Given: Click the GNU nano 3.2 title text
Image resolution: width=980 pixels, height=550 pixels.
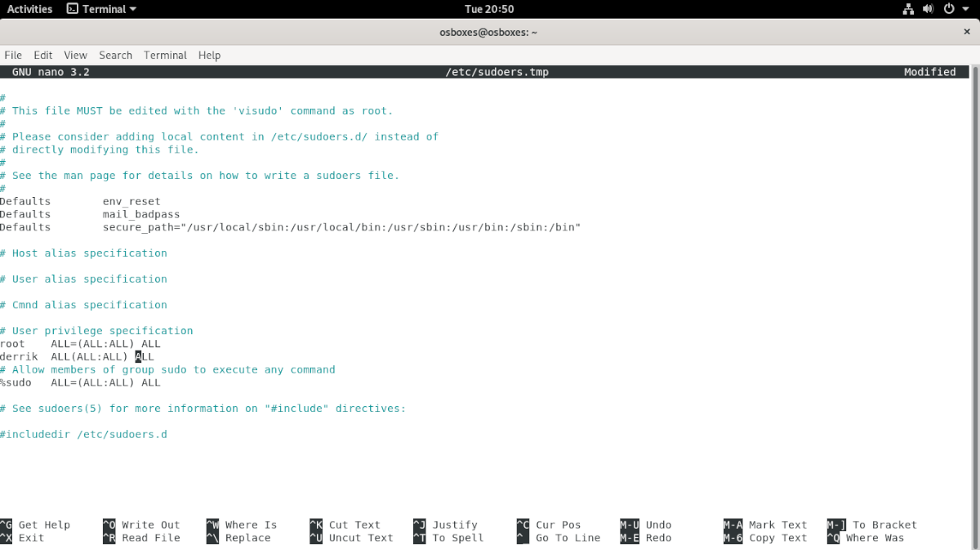Looking at the screenshot, I should (51, 72).
